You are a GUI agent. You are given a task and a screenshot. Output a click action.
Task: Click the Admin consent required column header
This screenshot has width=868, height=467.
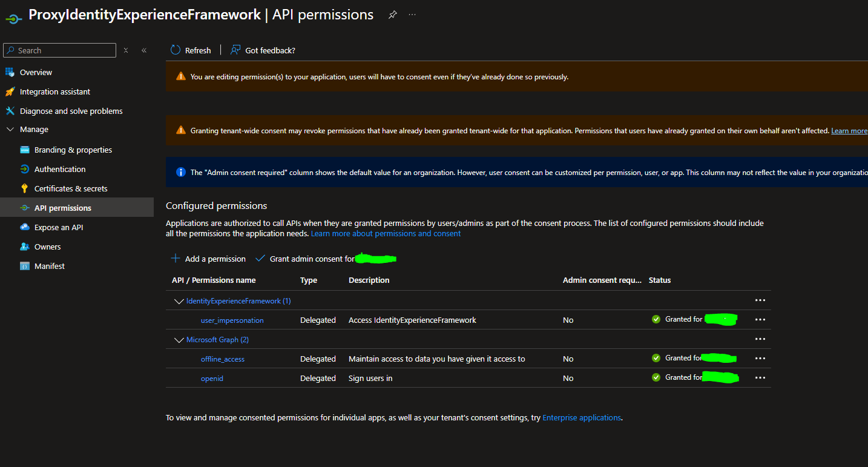pos(602,280)
